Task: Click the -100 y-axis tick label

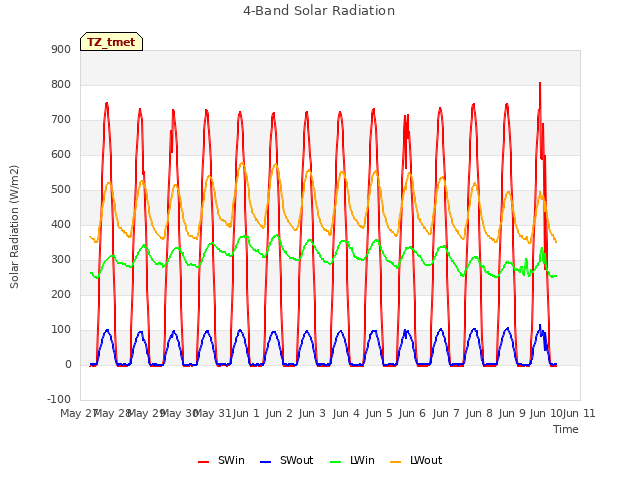Action: 59,399
